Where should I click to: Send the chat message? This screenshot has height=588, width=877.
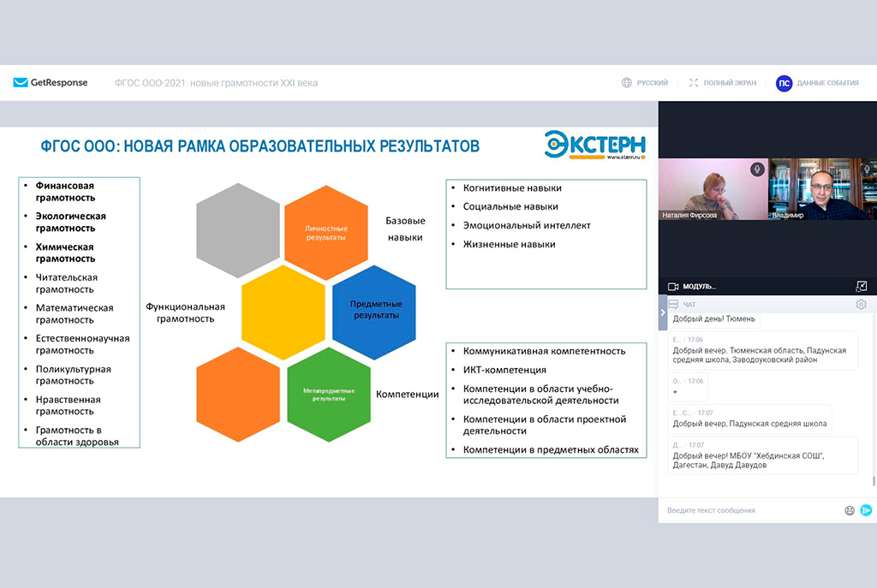click(866, 510)
